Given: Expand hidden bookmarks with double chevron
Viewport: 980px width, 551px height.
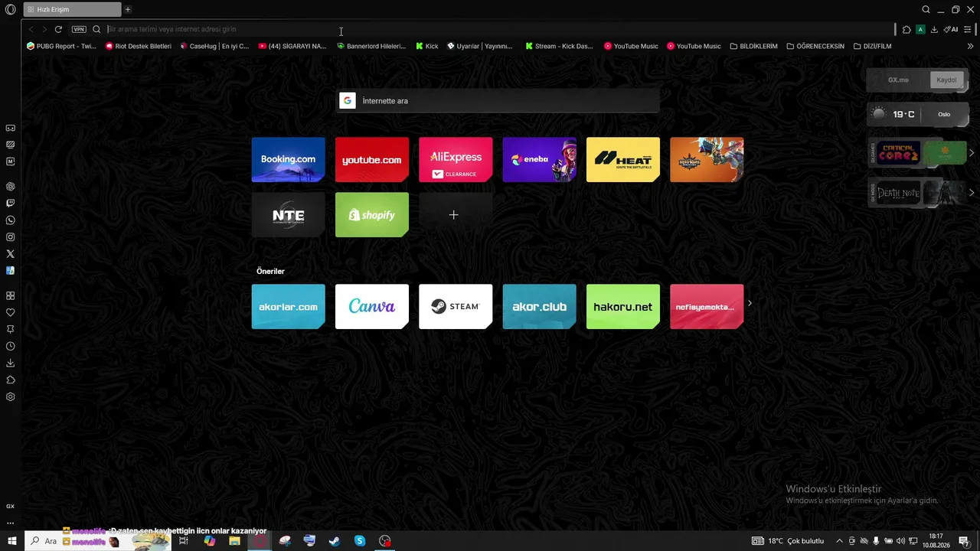Looking at the screenshot, I should [970, 46].
